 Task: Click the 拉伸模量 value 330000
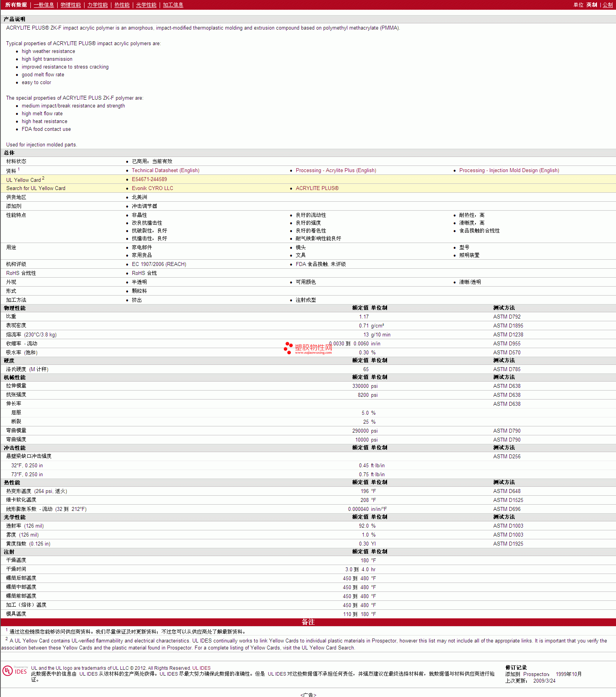[x=361, y=386]
